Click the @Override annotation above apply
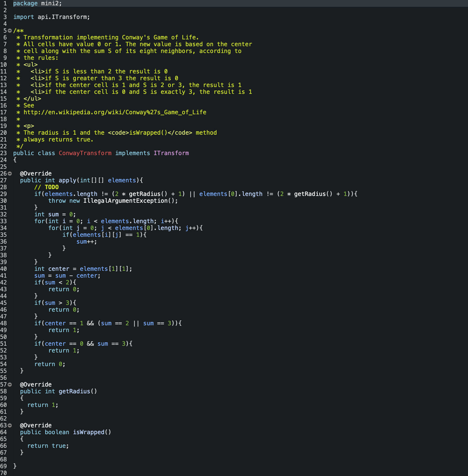The width and height of the screenshot is (468, 476). tap(36, 174)
